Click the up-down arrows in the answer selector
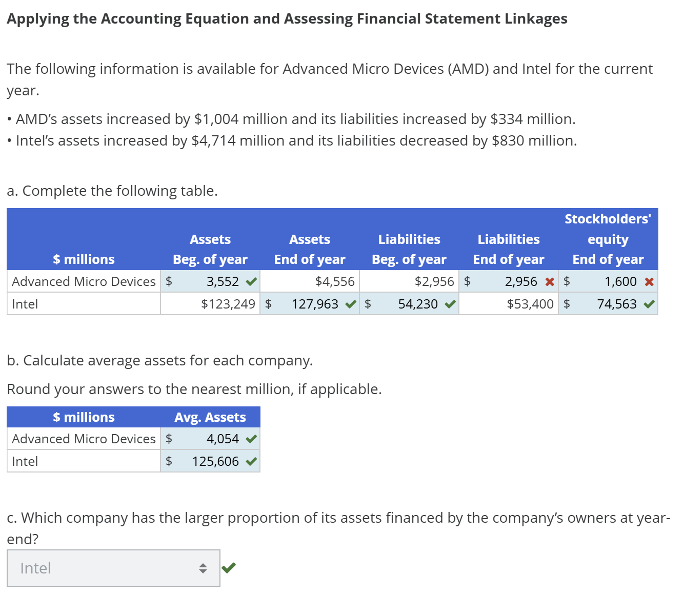This screenshot has height=616, width=685. 203,567
